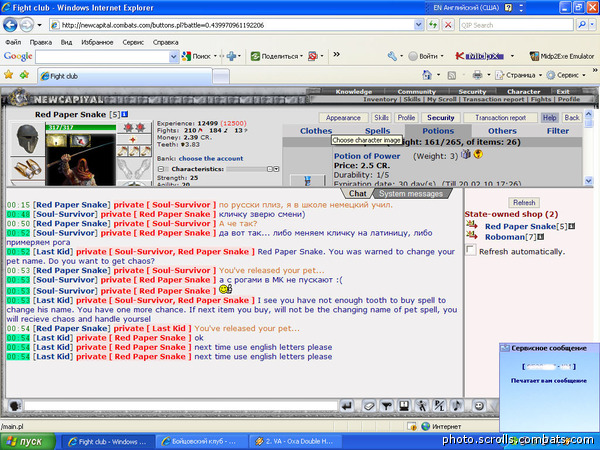
Task: Click the empty gloves slot
Action: [134, 169]
